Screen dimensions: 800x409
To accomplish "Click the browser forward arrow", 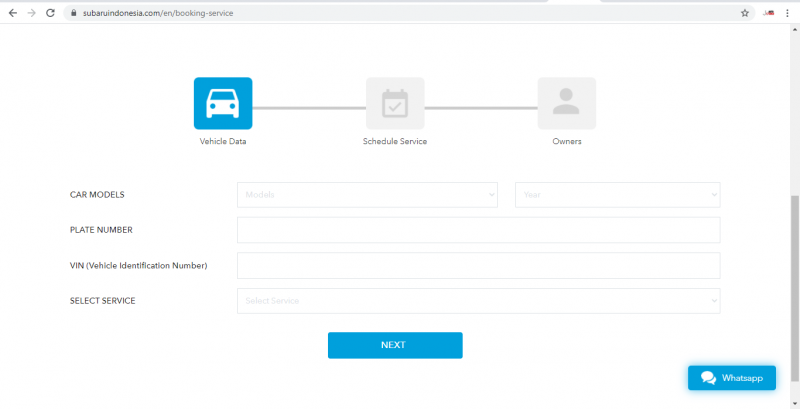I will 32,13.
